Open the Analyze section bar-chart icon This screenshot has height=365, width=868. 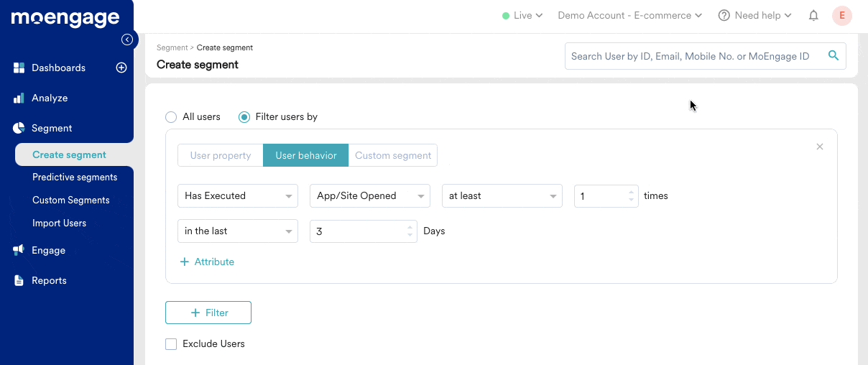click(19, 98)
